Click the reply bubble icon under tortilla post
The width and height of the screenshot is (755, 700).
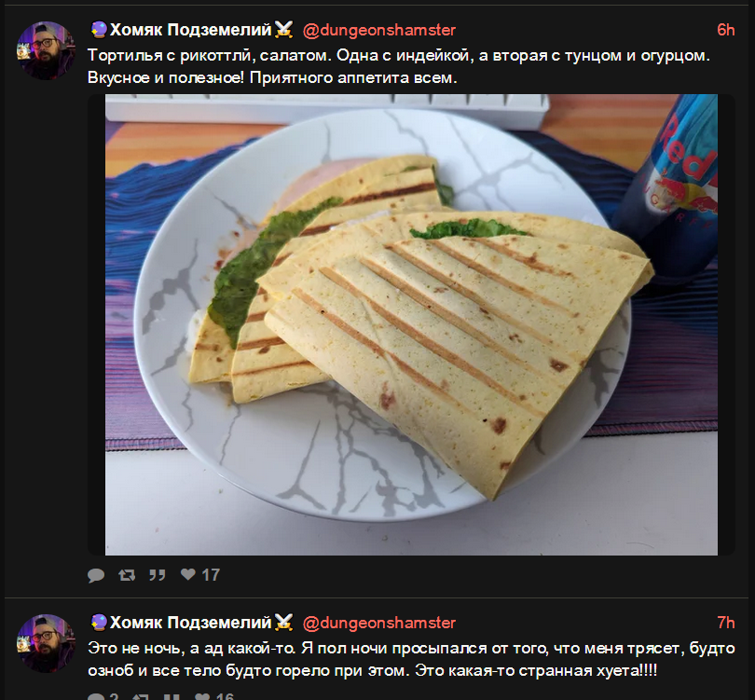pyautogui.click(x=96, y=575)
